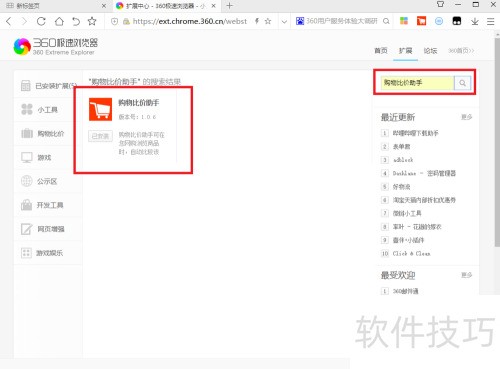Click the shield icon left of URL
Viewport: 500px width, 369px height.
[x=114, y=22]
